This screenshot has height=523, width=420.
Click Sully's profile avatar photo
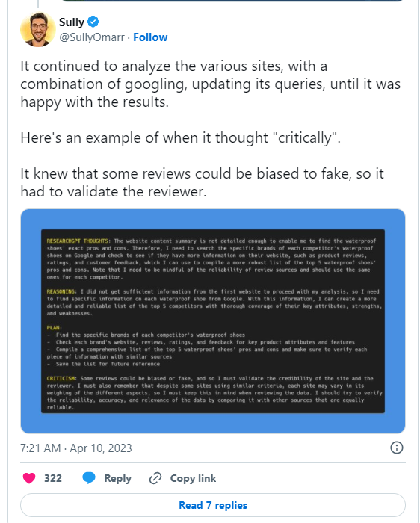pos(37,29)
